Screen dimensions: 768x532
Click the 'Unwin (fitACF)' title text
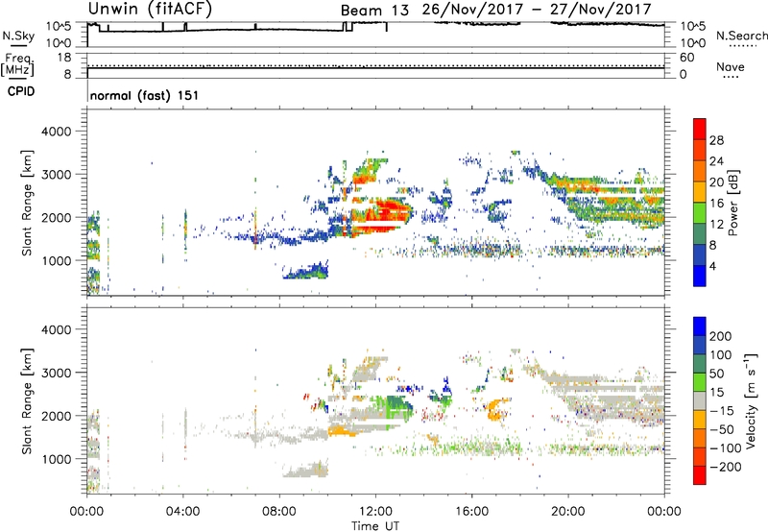click(x=150, y=9)
